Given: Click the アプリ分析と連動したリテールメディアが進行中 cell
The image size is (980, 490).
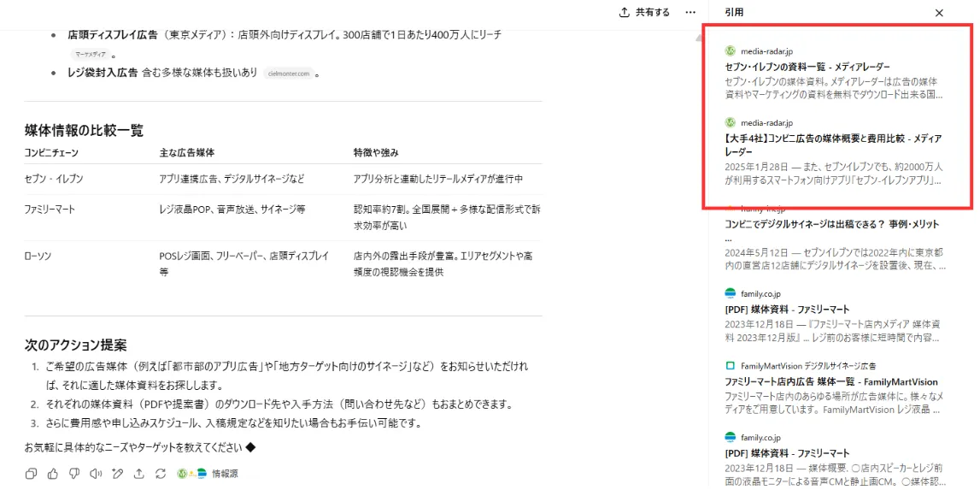Looking at the screenshot, I should [438, 179].
